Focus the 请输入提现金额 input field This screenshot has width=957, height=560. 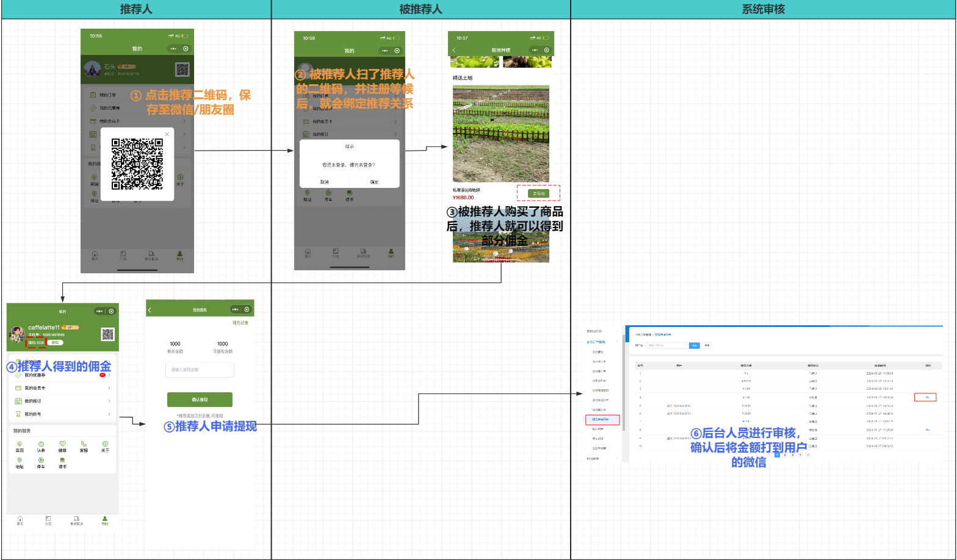point(200,370)
